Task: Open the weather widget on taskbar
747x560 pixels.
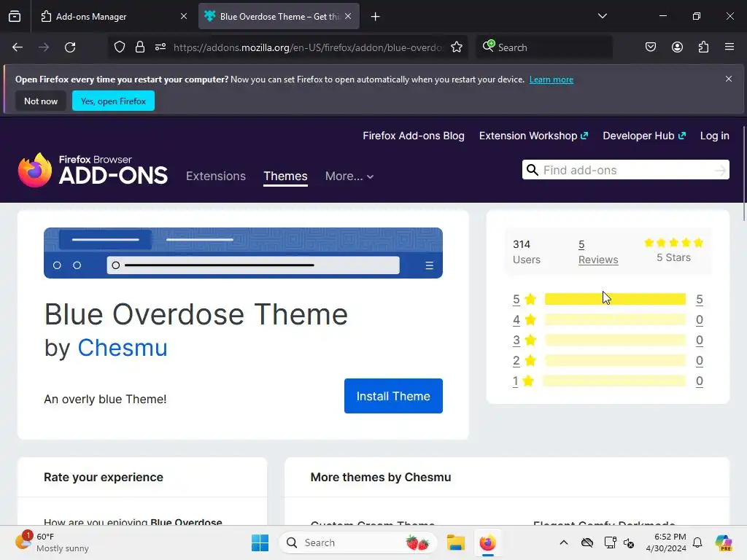Action: [x=53, y=542]
